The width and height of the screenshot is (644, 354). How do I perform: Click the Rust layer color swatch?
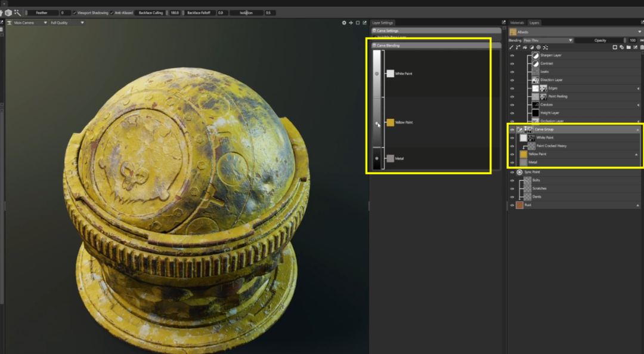519,205
